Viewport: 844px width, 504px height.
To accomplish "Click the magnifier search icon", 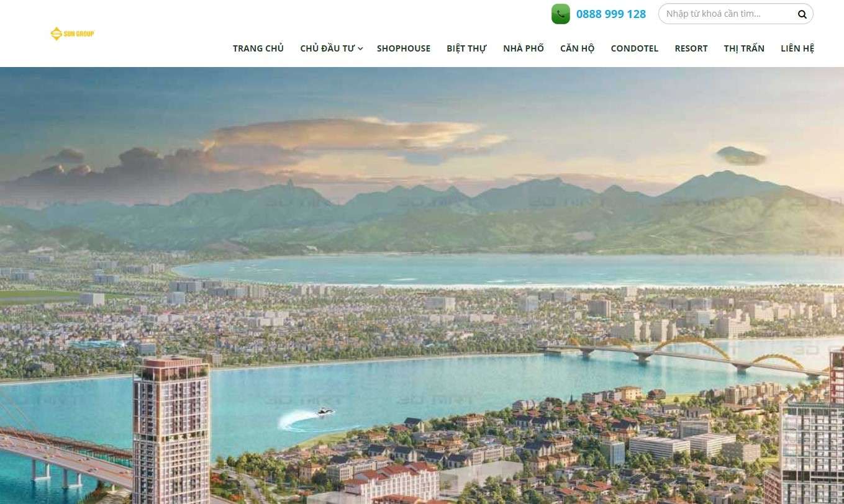I will click(802, 14).
